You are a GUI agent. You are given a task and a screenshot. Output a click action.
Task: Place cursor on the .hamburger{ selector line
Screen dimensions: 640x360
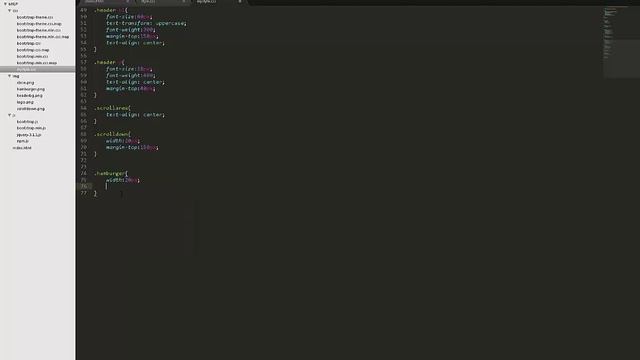point(111,173)
